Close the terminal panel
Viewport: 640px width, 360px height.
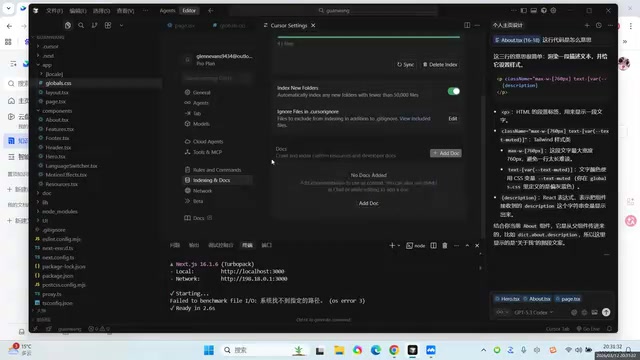[477, 245]
